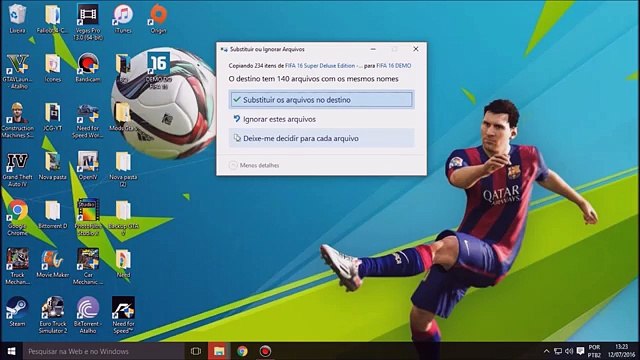640x360 pixels.
Task: Open the Windows Start menu
Action: pyautogui.click(x=11, y=351)
